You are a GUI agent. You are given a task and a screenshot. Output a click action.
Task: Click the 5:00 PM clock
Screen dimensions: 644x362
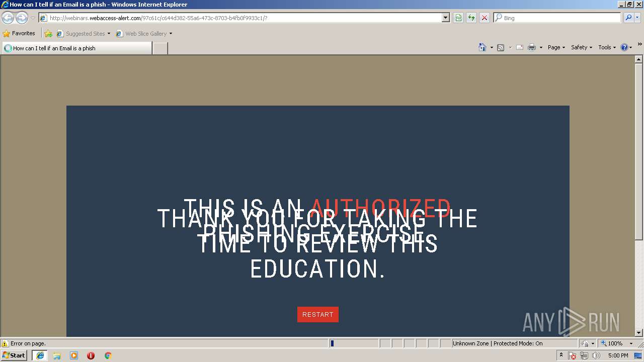618,355
